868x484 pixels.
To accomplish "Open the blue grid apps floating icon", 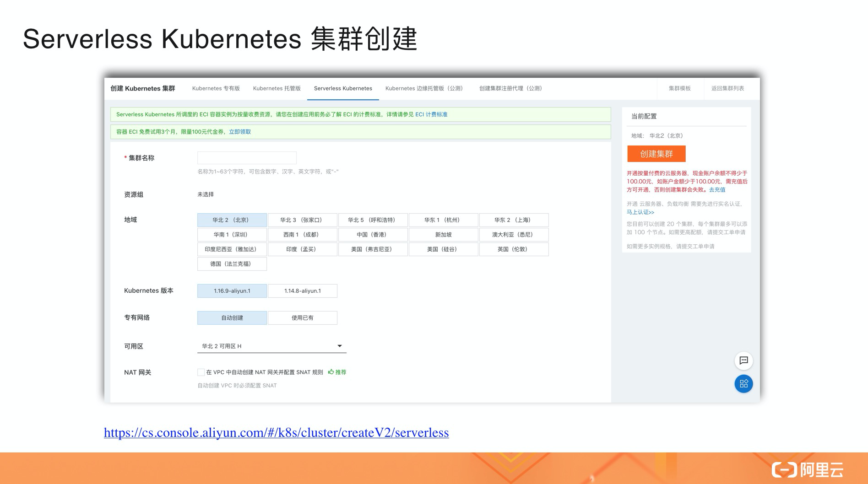I will pyautogui.click(x=743, y=384).
